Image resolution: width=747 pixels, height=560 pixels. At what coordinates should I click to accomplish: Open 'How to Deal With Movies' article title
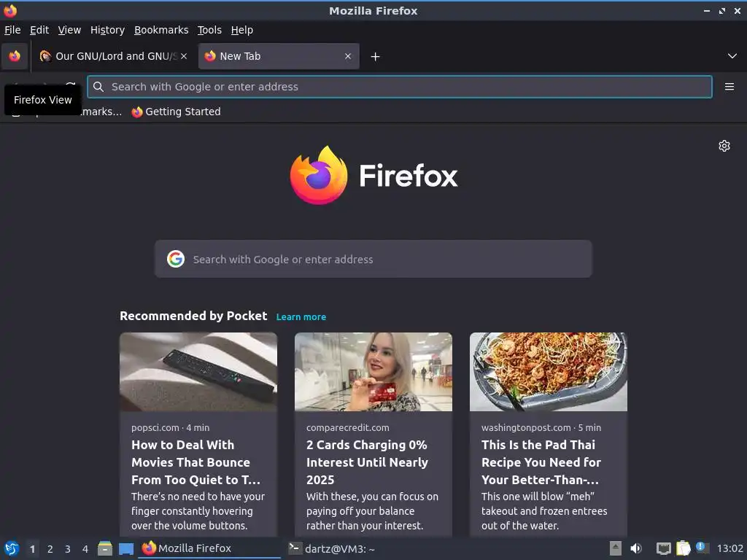click(196, 462)
